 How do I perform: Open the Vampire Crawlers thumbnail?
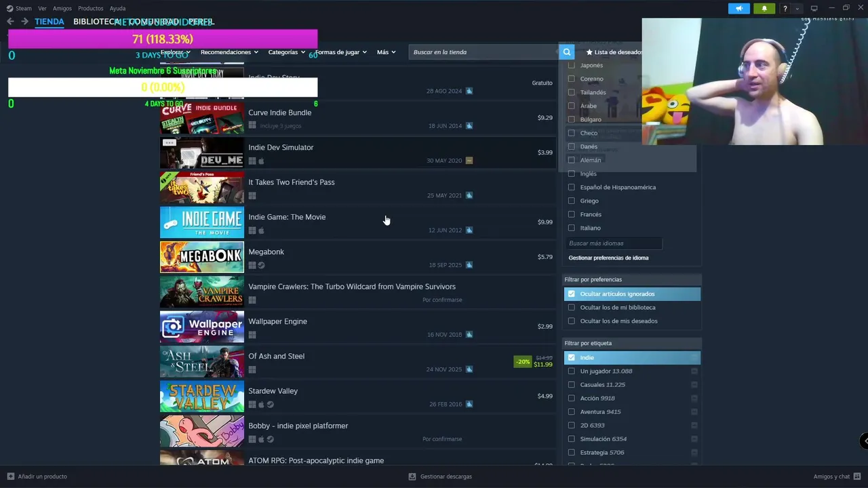[201, 292]
